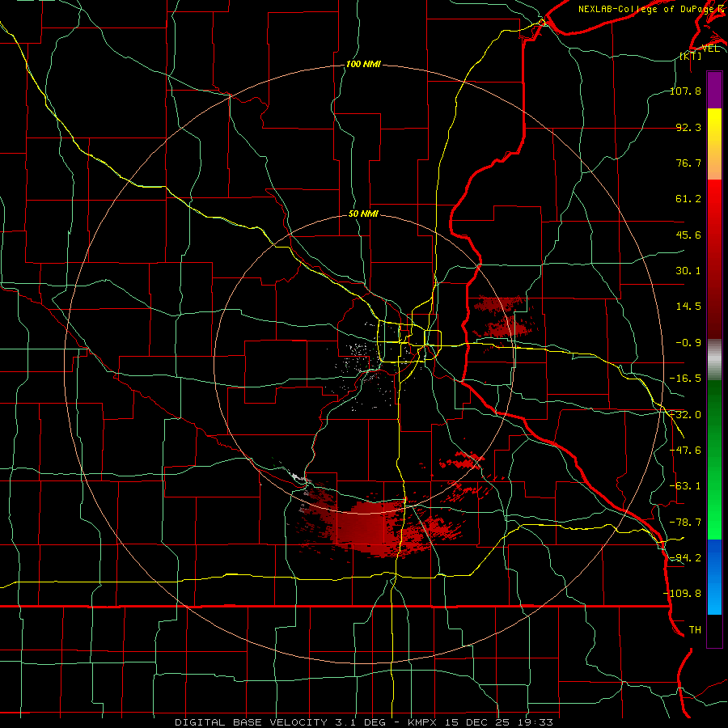Click the -32.0 velocity scale value
728x728 pixels.
[685, 415]
